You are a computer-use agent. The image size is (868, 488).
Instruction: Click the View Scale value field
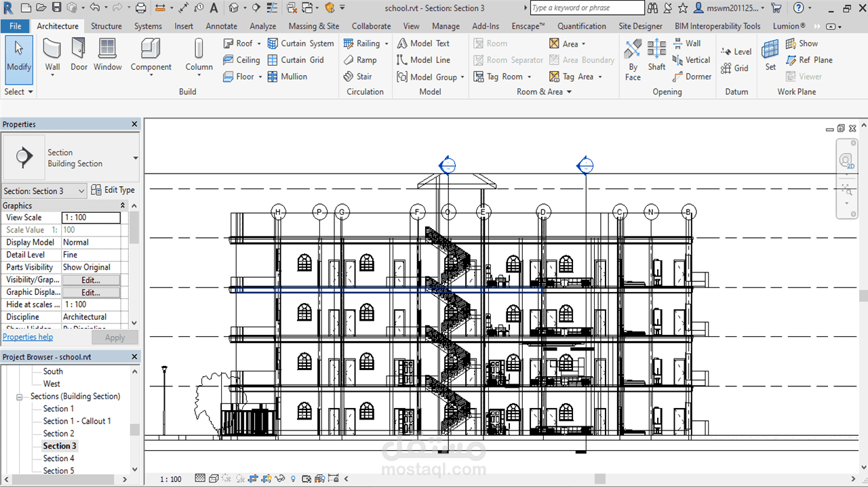91,218
